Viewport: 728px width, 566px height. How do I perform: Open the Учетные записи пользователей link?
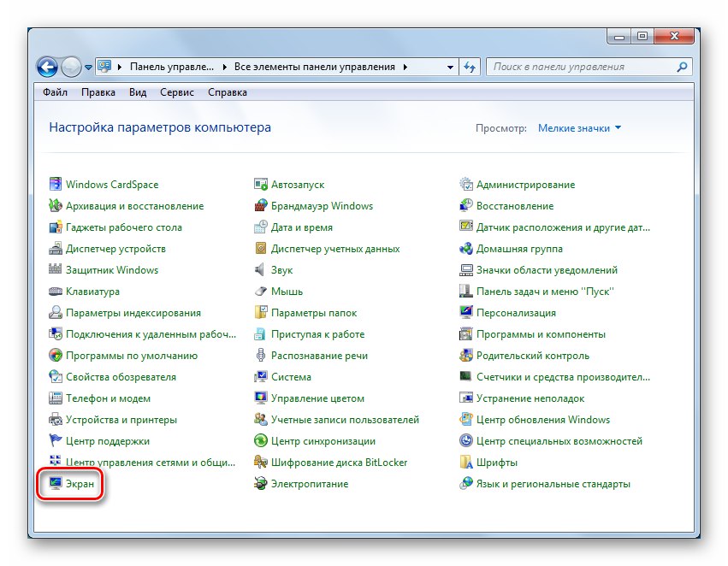(x=345, y=420)
